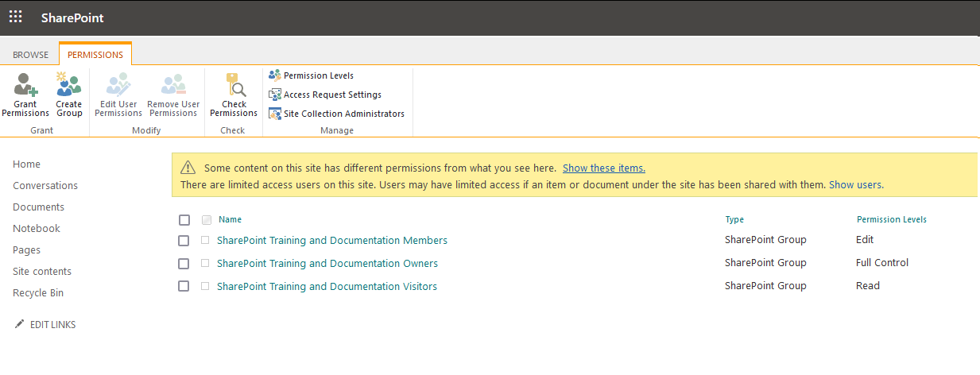Open Recycle Bin in left navigation
980x375 pixels.
38,292
